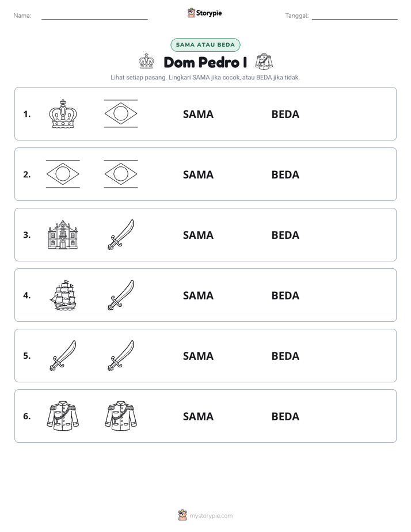This screenshot has width=411, height=532.
Task: Click the palace building icon in row 3
Action: click(63, 234)
